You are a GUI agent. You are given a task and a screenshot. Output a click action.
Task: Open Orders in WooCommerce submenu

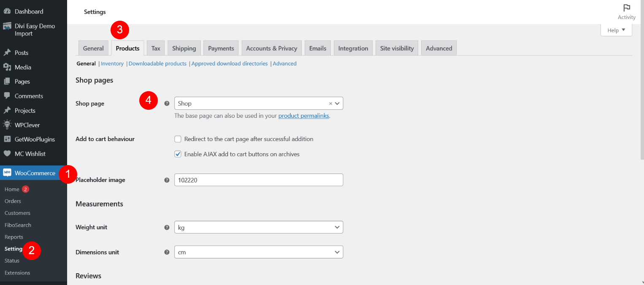tap(13, 201)
